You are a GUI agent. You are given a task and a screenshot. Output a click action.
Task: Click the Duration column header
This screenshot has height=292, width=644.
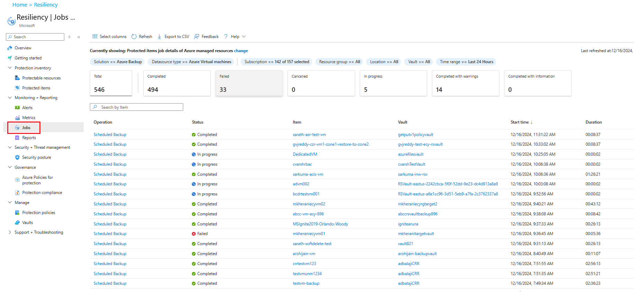pyautogui.click(x=594, y=122)
